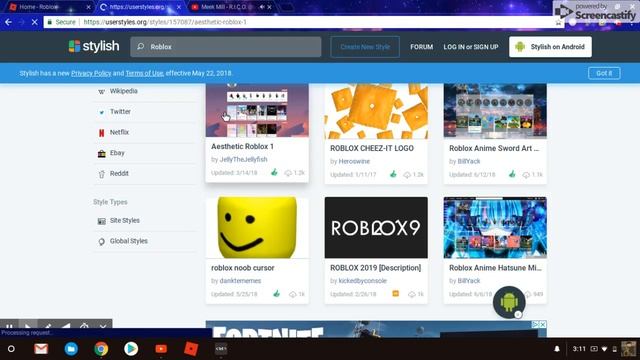Switch to Meek Mill YouTube tab
The width and height of the screenshot is (640, 360).
click(x=231, y=7)
